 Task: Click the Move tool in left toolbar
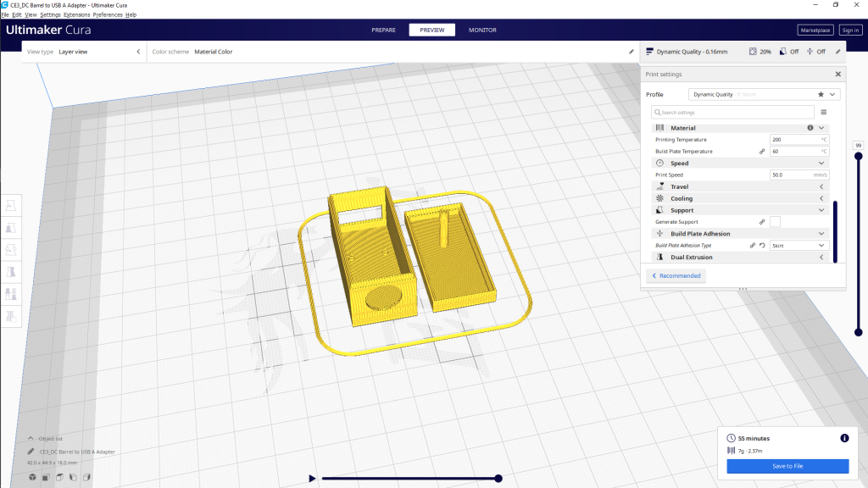tap(12, 206)
